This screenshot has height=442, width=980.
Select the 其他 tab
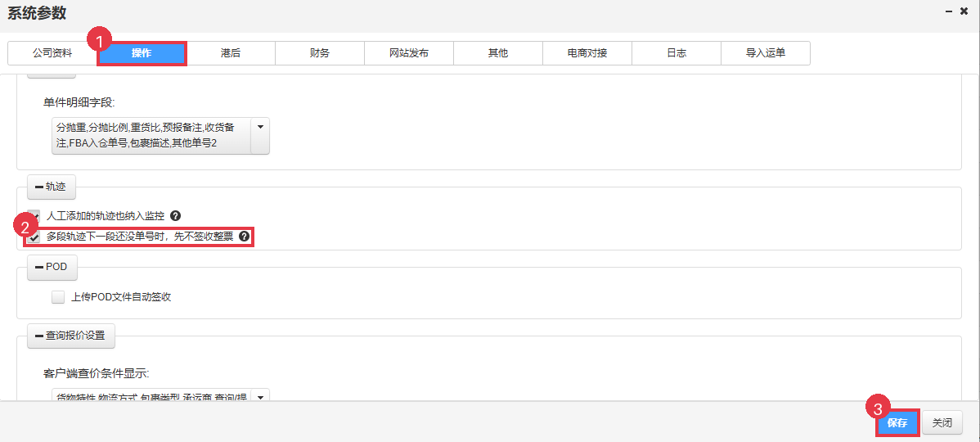(x=498, y=53)
